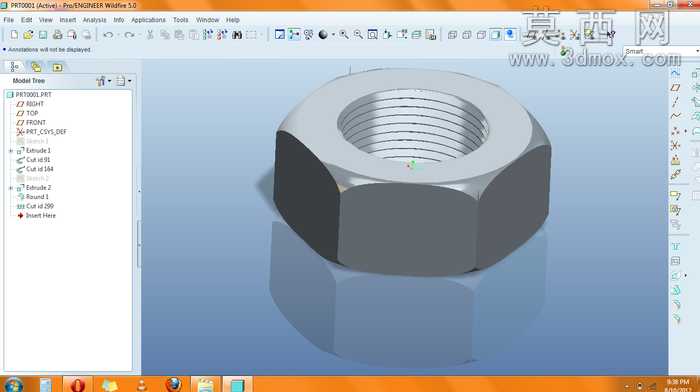The image size is (700, 392).
Task: Create a new file with New icon
Action: point(14,34)
